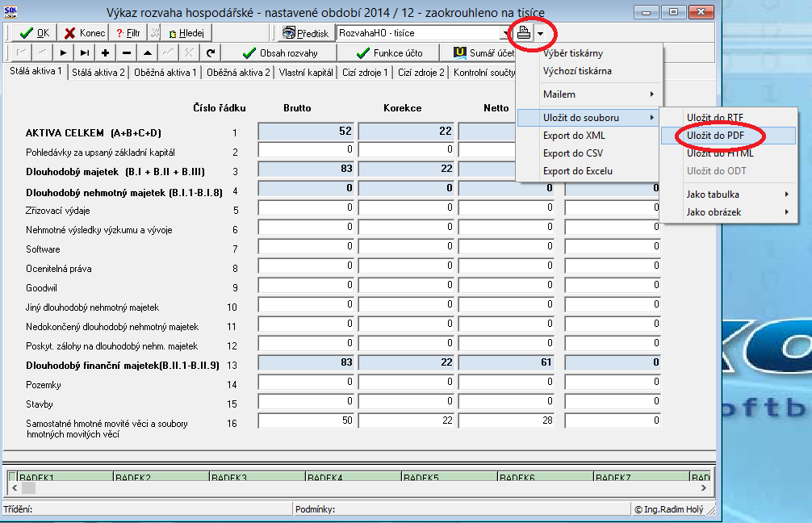Select Export do Excelu
The width and height of the screenshot is (812, 523).
click(589, 171)
